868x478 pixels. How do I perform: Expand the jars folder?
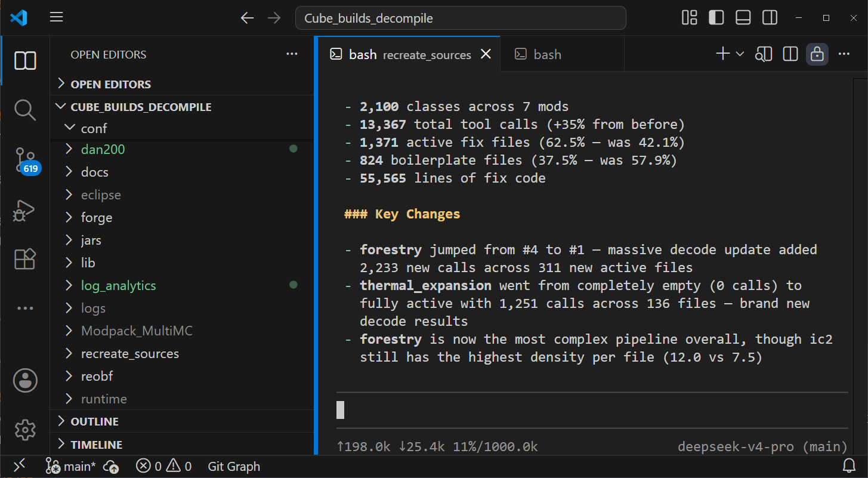click(x=182, y=240)
